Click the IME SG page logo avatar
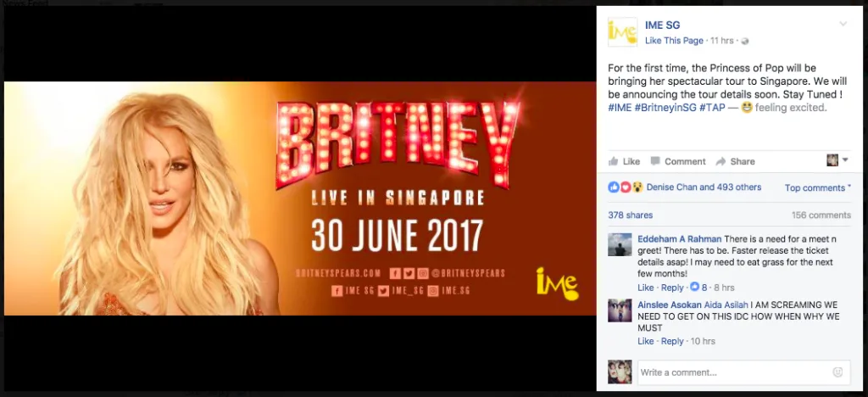 (622, 32)
